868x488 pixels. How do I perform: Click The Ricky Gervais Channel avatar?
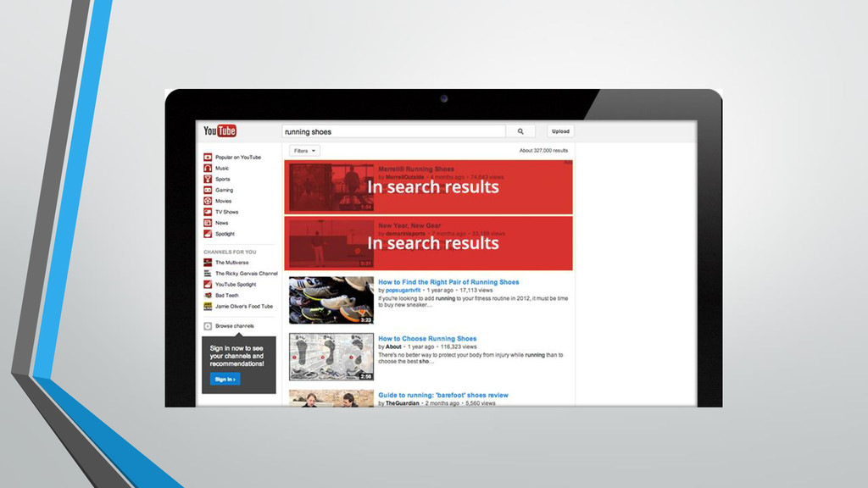[208, 274]
